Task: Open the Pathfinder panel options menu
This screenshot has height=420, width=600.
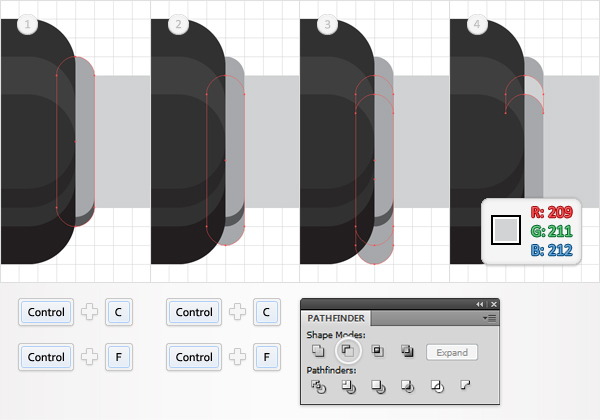Action: point(489,318)
